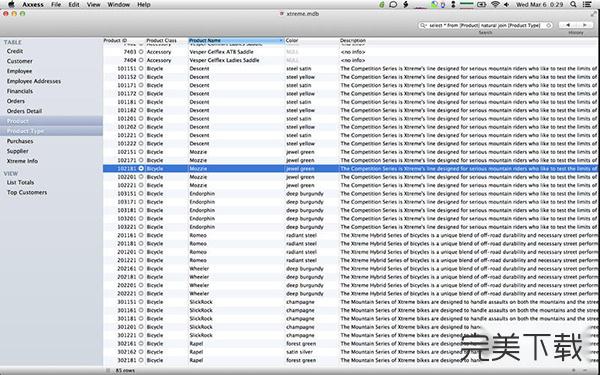Click the jump arrow beside Product ID 102151

coord(141,152)
